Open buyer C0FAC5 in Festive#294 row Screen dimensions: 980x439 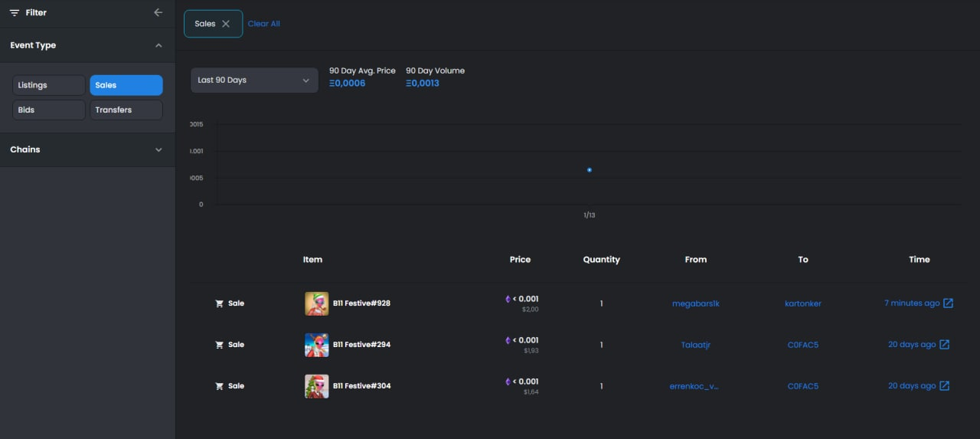[x=803, y=345]
